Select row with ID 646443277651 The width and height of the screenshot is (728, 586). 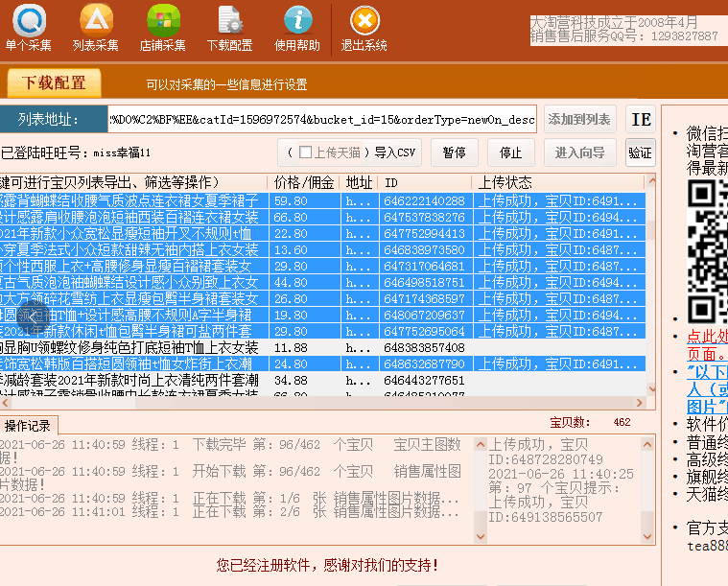(322, 381)
